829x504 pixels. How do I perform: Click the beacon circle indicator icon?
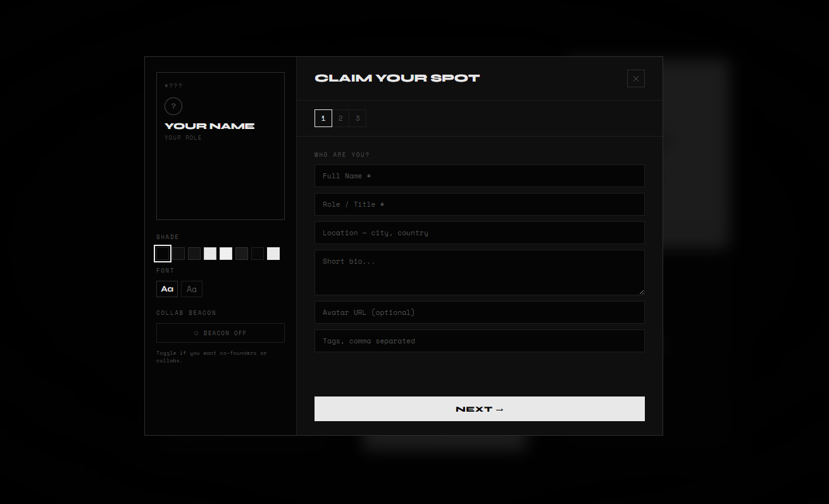(195, 333)
